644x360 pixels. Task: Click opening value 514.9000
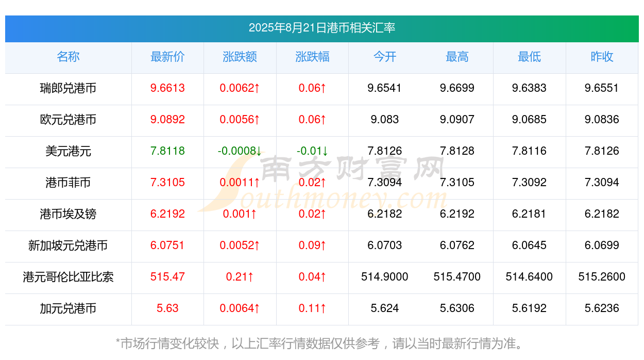click(385, 277)
